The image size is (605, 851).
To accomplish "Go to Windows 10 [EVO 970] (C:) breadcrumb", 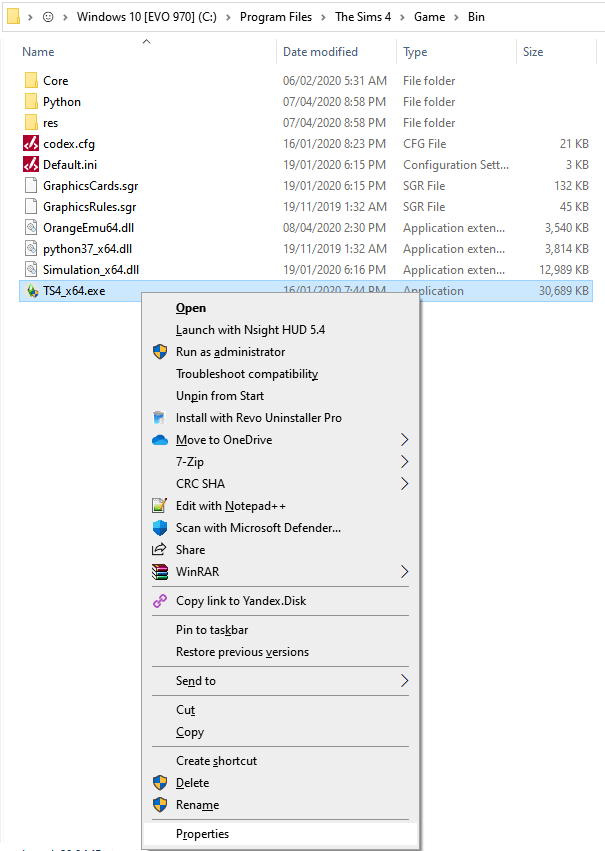I will 147,17.
